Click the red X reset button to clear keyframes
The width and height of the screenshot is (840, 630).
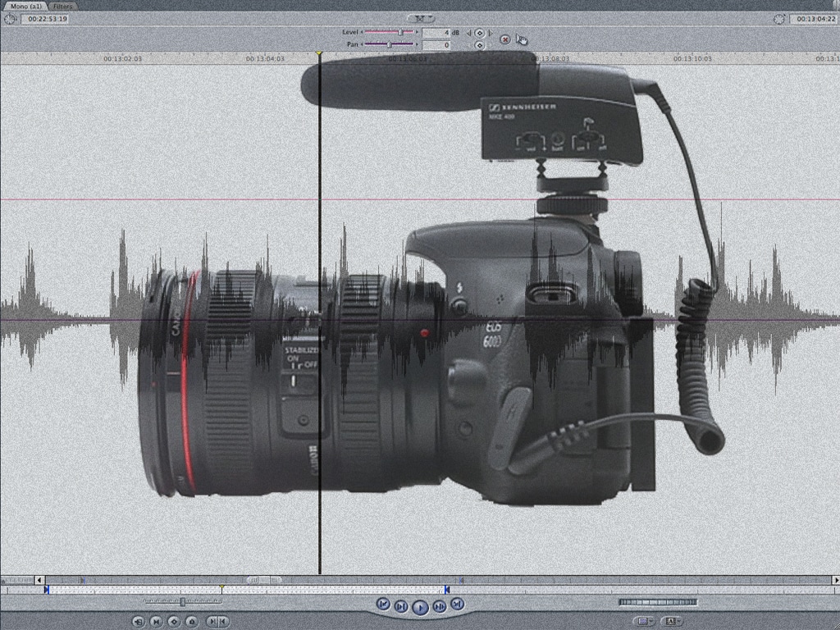pos(505,39)
